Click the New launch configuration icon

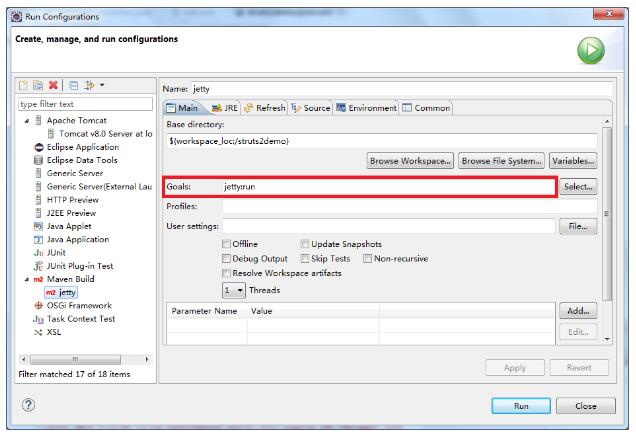[24, 86]
